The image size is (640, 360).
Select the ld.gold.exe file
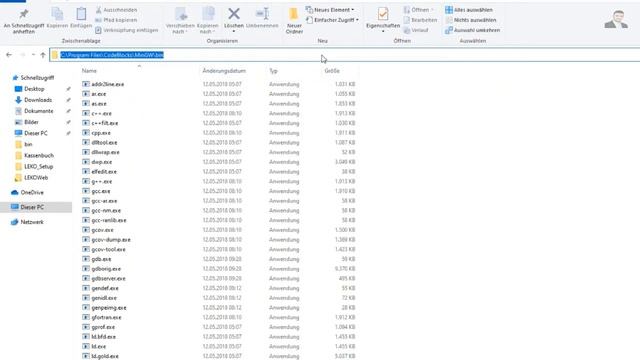pyautogui.click(x=105, y=356)
